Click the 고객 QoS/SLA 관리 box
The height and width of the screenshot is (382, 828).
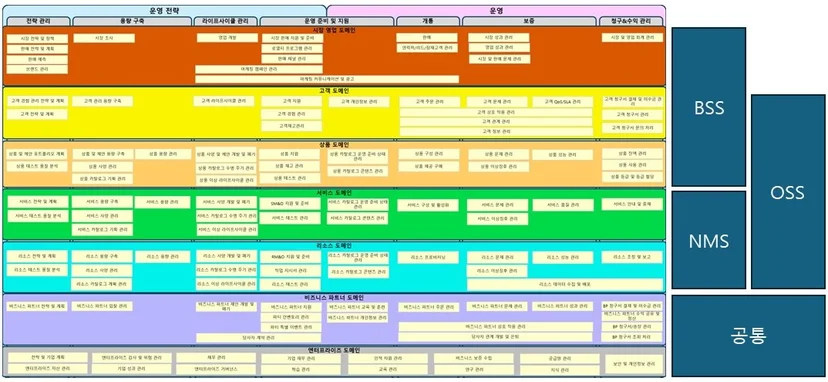[x=562, y=101]
